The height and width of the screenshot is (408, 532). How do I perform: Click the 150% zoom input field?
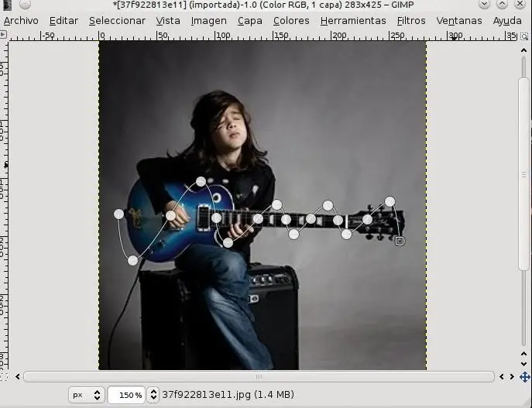coord(126,395)
